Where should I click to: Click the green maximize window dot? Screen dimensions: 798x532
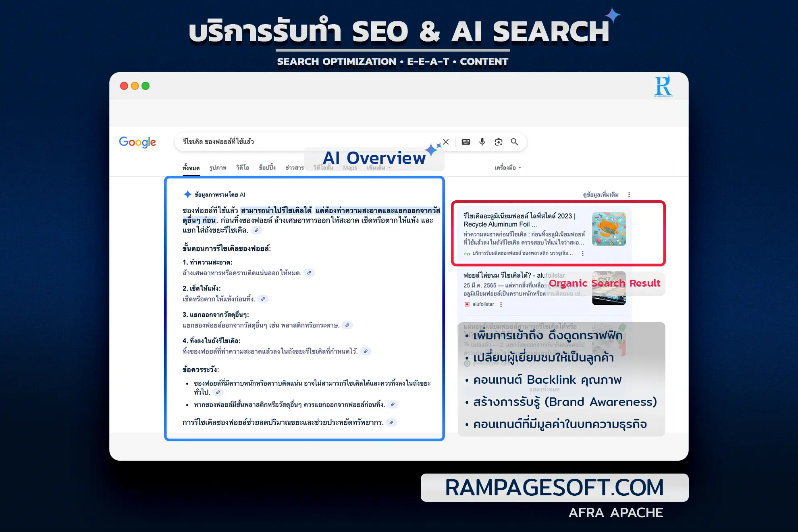pos(145,86)
